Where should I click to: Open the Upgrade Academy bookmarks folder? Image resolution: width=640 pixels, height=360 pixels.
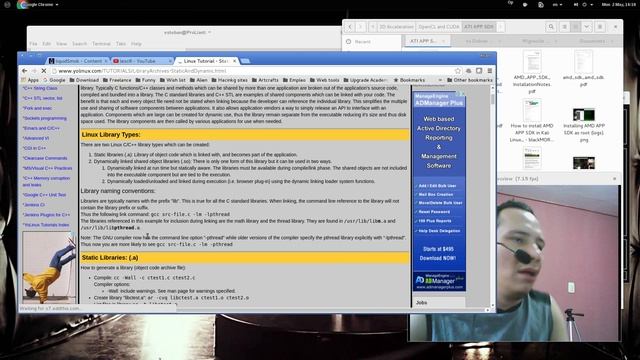click(x=365, y=80)
